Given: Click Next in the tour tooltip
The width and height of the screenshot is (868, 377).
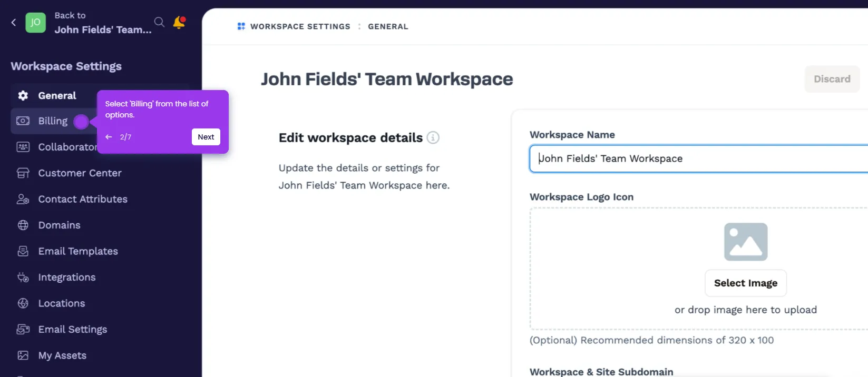Looking at the screenshot, I should point(206,137).
